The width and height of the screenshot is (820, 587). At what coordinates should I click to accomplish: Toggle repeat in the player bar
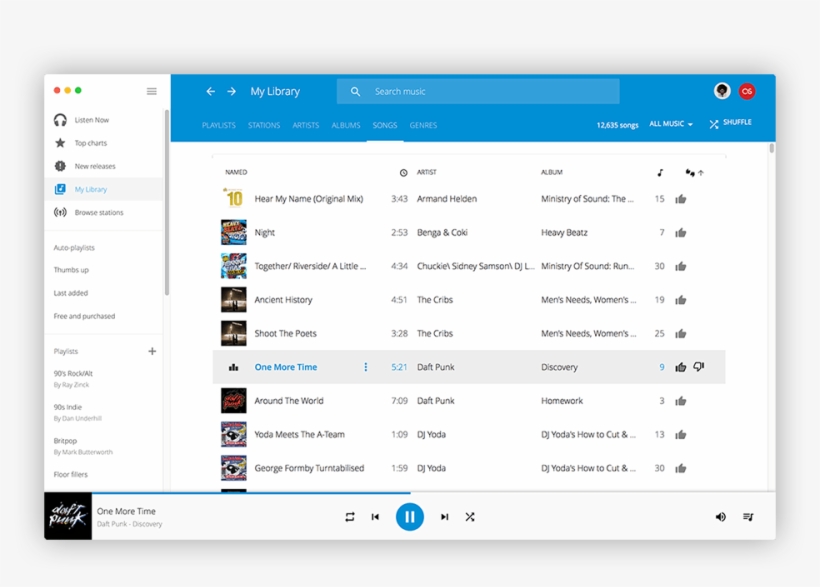pos(350,517)
